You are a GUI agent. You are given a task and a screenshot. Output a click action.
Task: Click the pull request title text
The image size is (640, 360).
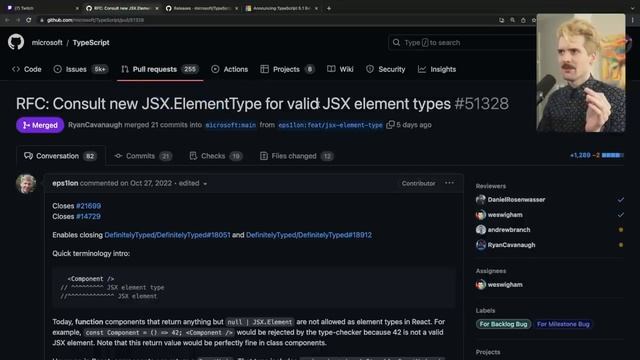tap(233, 104)
